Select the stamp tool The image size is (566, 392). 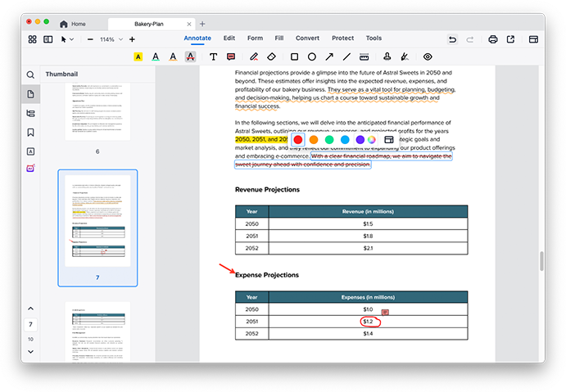tap(387, 57)
